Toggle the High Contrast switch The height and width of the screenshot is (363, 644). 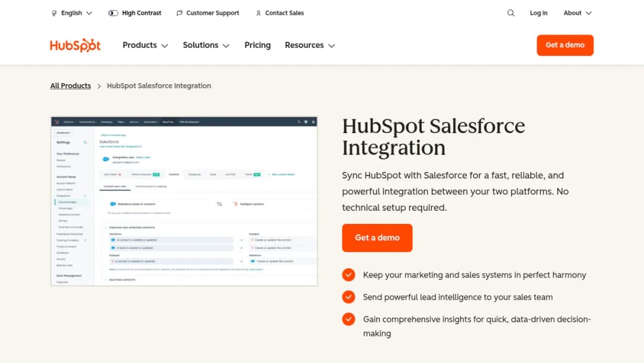tap(113, 13)
